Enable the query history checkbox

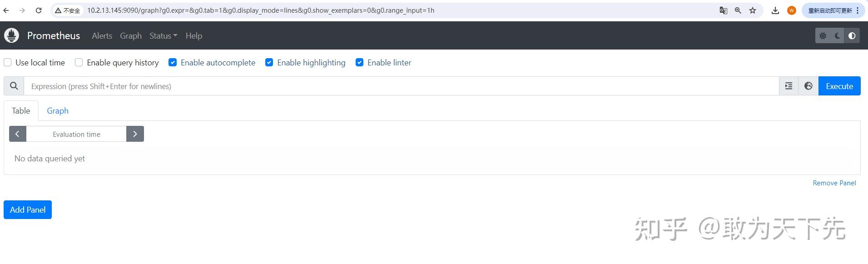(x=79, y=62)
